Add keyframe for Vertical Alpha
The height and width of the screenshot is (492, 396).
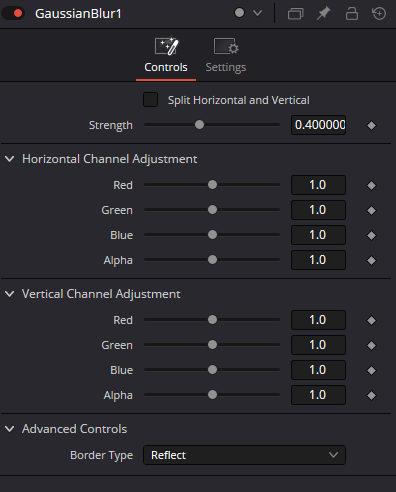click(x=371, y=395)
